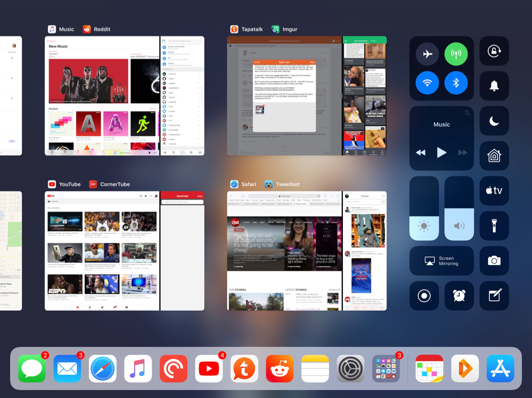This screenshot has height=398, width=532.
Task: Open App Store from dock
Action: point(500,368)
